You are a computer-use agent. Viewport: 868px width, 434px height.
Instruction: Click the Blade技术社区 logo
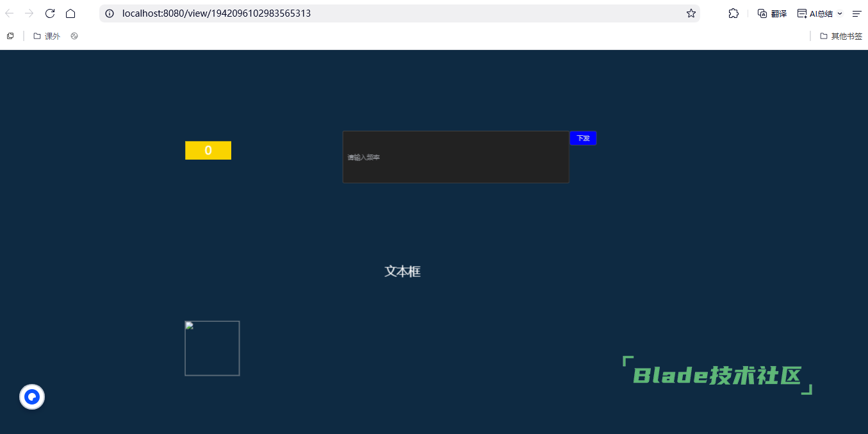(717, 376)
